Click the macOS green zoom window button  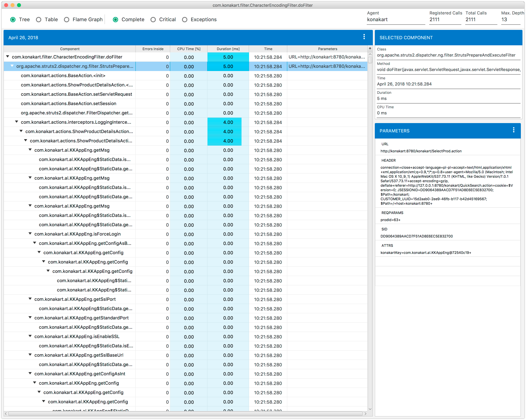(19, 5)
